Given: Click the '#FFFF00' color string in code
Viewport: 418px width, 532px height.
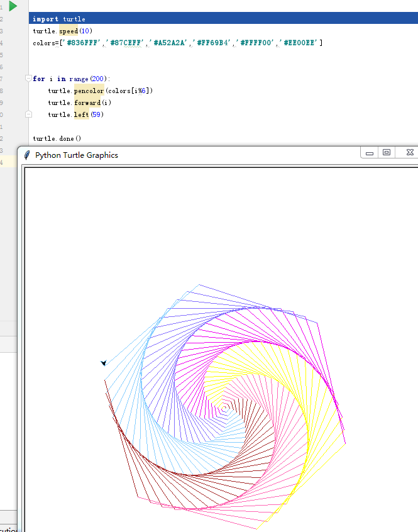Looking at the screenshot, I should [x=256, y=43].
